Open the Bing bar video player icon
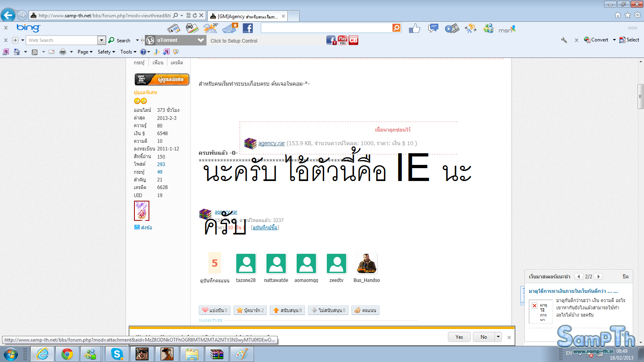Image resolution: width=644 pixels, height=362 pixels. [452, 28]
